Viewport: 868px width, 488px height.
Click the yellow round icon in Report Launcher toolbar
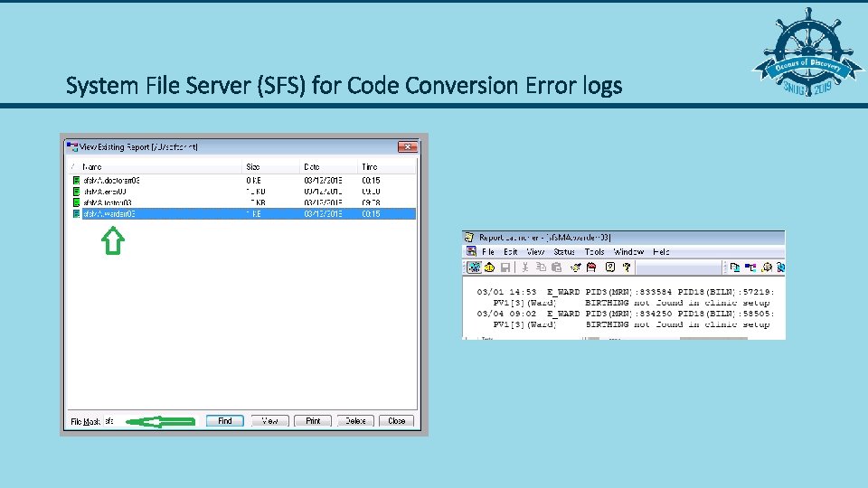click(489, 267)
